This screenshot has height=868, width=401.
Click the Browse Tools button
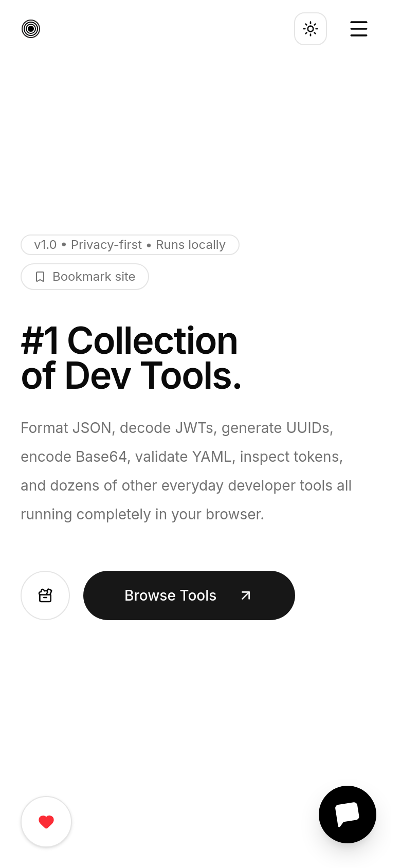coord(189,595)
